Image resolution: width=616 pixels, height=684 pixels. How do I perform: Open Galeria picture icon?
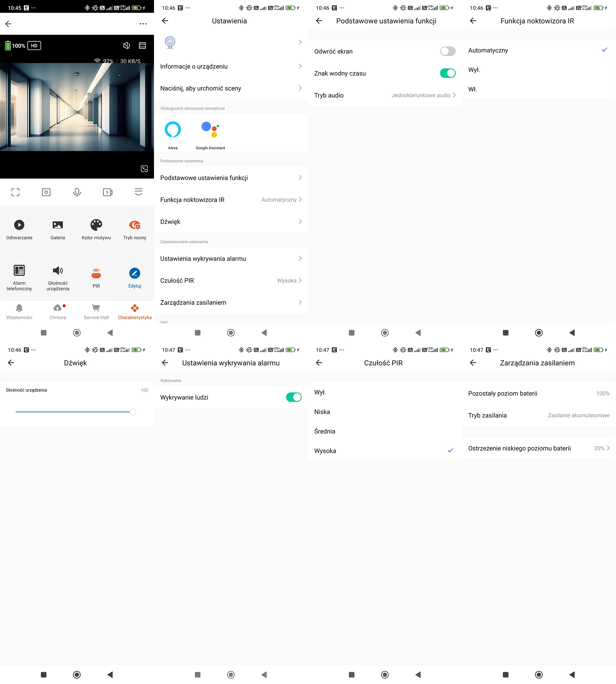[x=58, y=225]
